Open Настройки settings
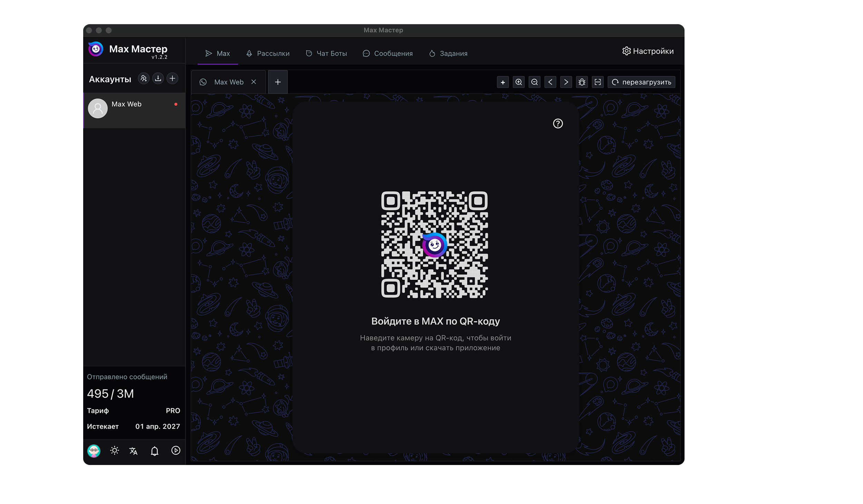 pyautogui.click(x=648, y=51)
